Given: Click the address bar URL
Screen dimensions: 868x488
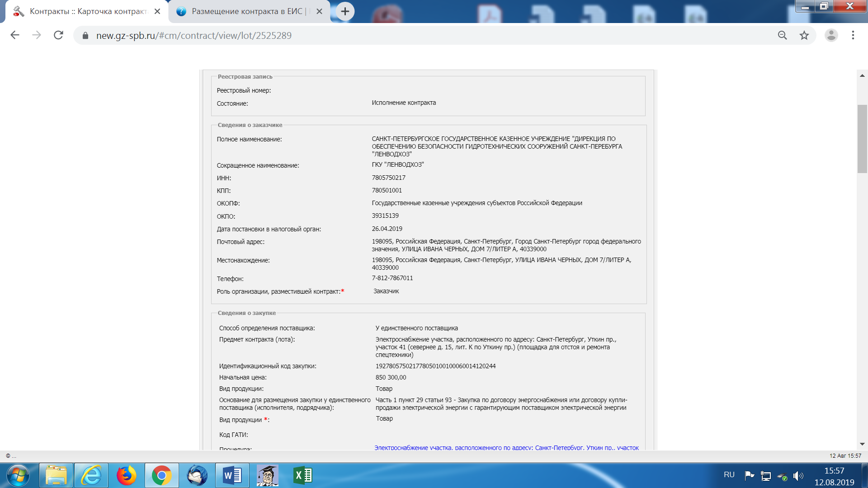Looking at the screenshot, I should [194, 35].
